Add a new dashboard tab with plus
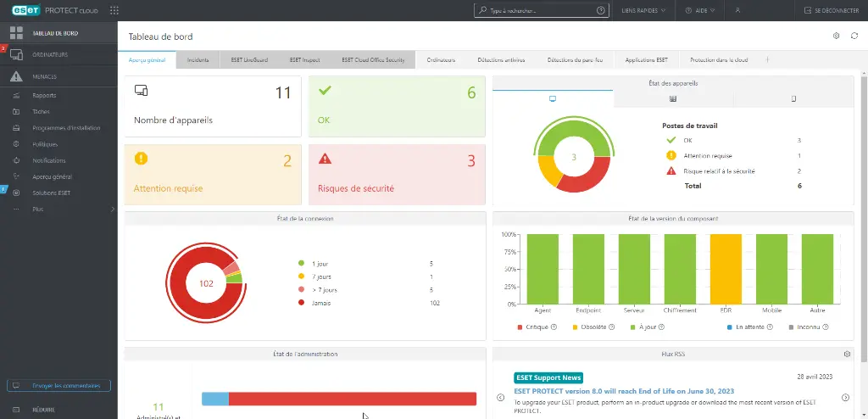Screen dimensions: 868x419 pos(767,60)
